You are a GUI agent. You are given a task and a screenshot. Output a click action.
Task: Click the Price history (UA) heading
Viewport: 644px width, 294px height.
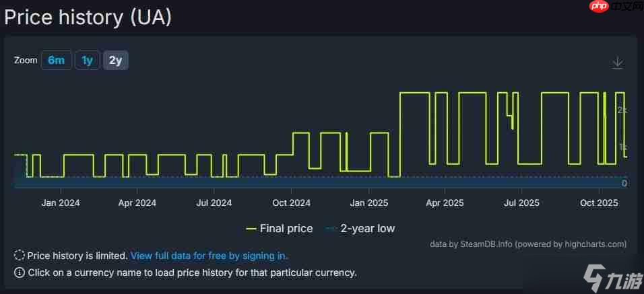point(88,17)
